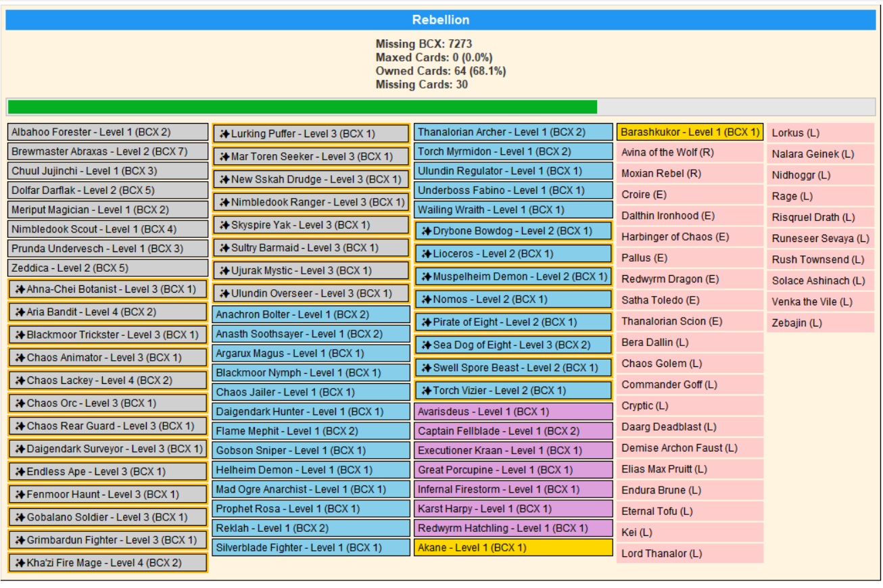Select the Rebellion header bar
This screenshot has height=588, width=883.
[440, 20]
